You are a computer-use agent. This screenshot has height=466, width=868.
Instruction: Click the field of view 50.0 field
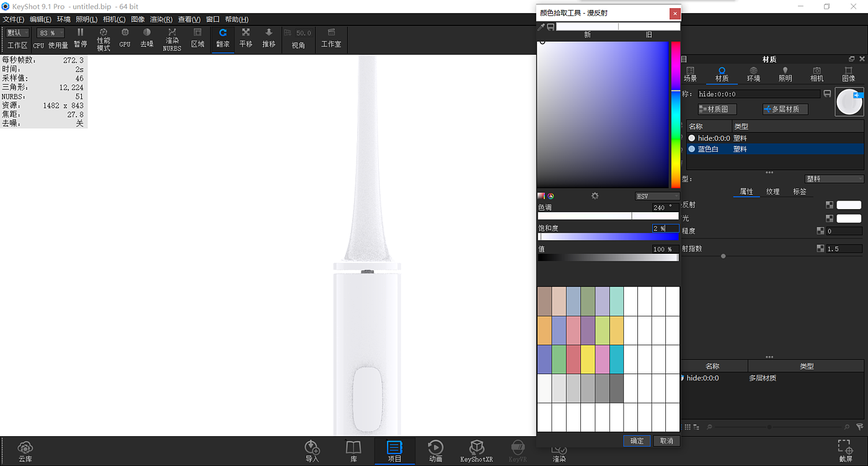click(x=303, y=33)
